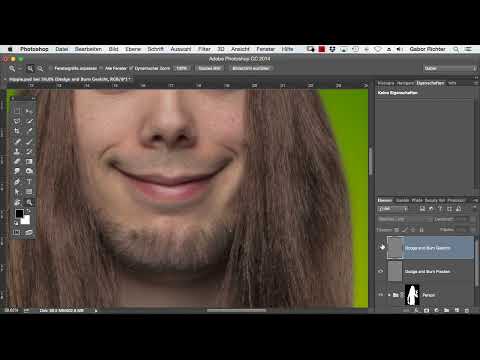Toggle Dynamischer Zoom checkbox
This screenshot has height=360, width=480.
point(131,68)
